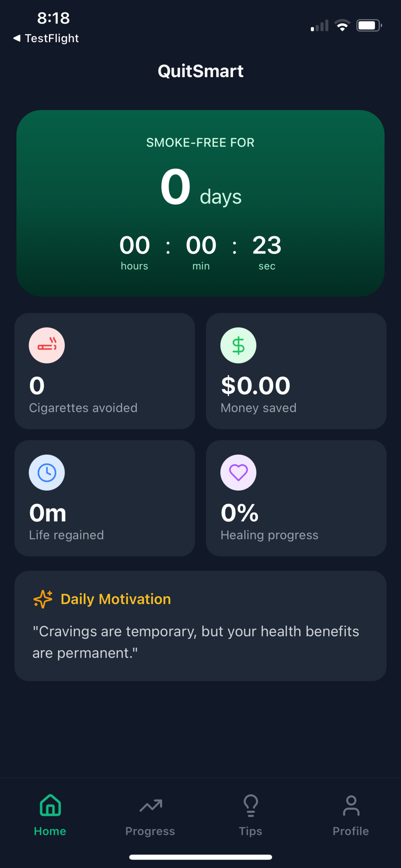
Task: Tap the Tips lightbulb icon
Action: 251,806
